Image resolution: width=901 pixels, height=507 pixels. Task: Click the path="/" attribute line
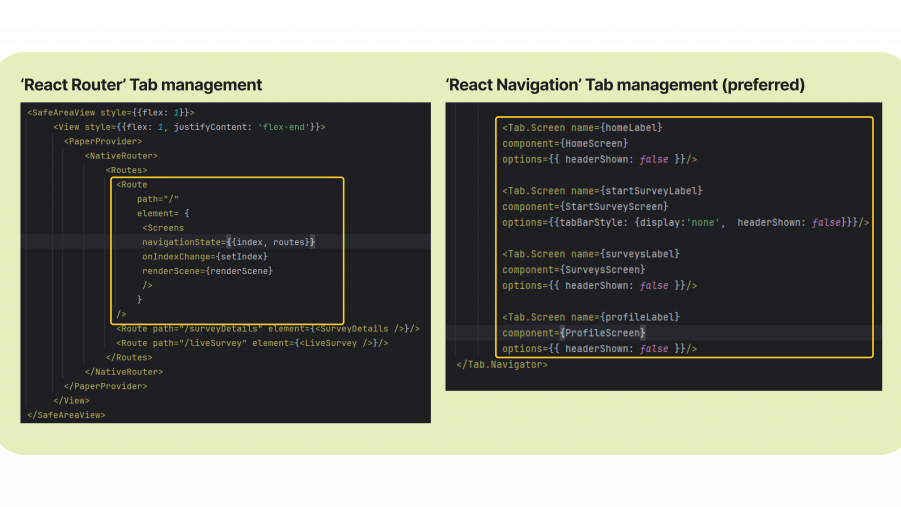click(158, 199)
